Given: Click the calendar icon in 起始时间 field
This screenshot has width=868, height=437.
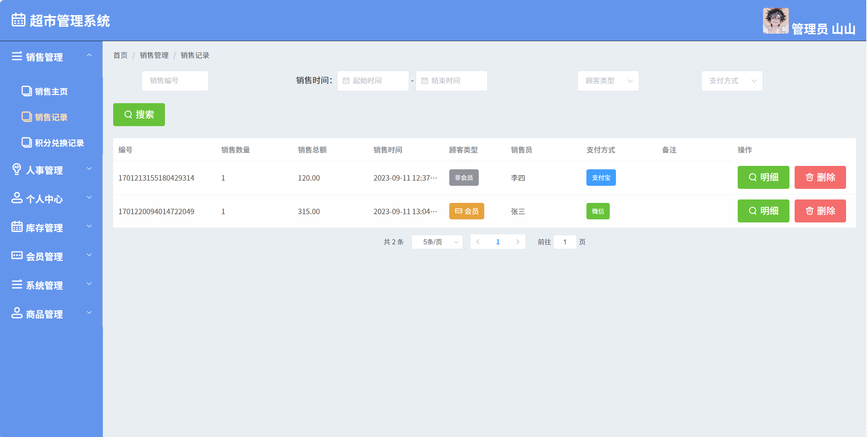Looking at the screenshot, I should click(346, 81).
